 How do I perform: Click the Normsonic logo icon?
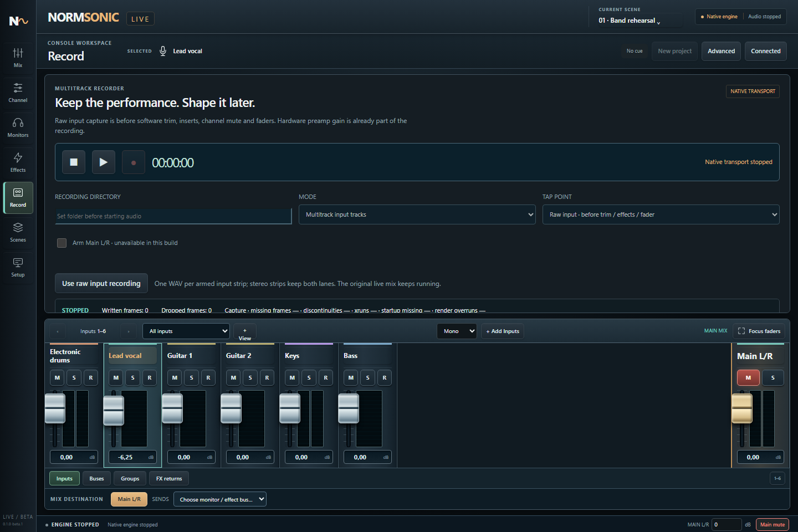(x=18, y=21)
